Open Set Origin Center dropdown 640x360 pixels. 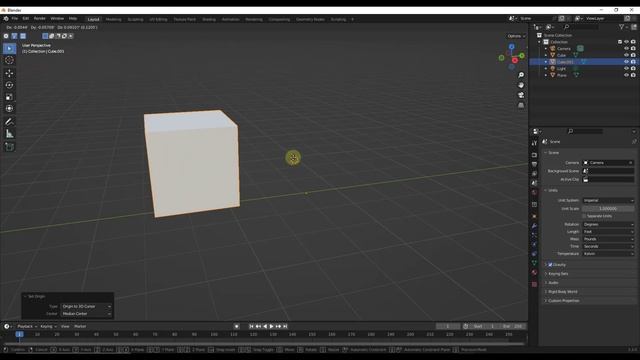pos(86,314)
